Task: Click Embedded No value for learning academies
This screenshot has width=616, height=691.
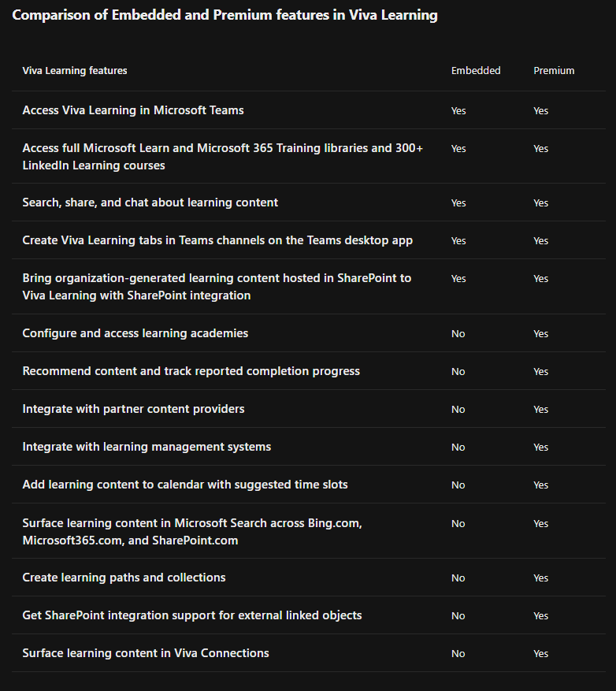Action: pos(458,333)
